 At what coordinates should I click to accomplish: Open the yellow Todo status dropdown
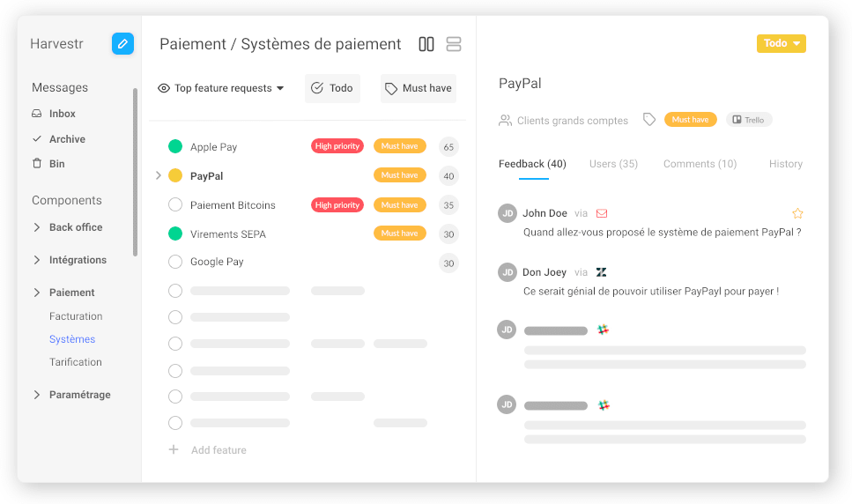[x=781, y=43]
